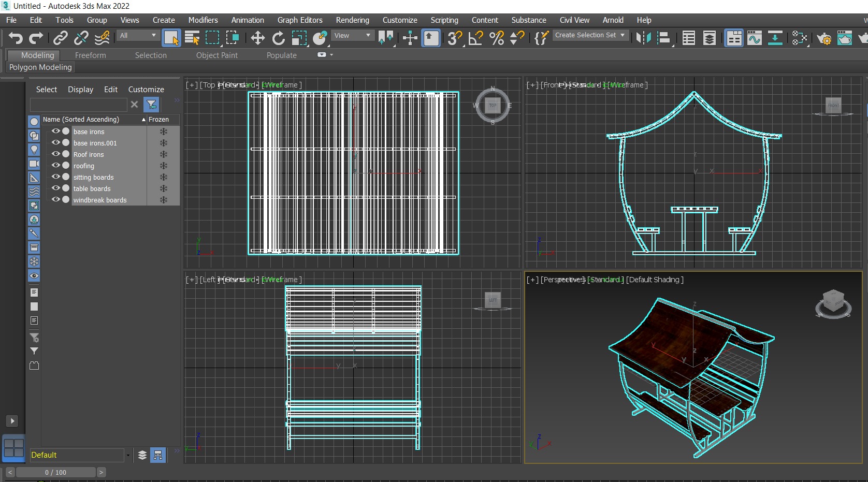Click the Redo arrow icon
Viewport: 868px width, 482px height.
coord(36,38)
